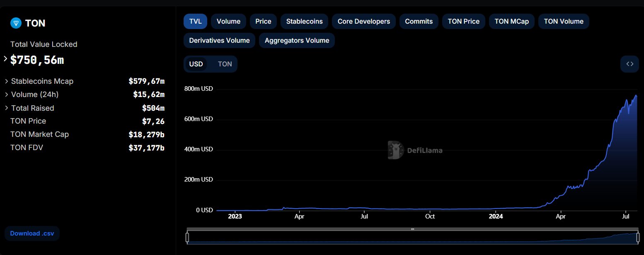Click the $579,67m stablecoins value
The height and width of the screenshot is (255, 644).
(147, 81)
